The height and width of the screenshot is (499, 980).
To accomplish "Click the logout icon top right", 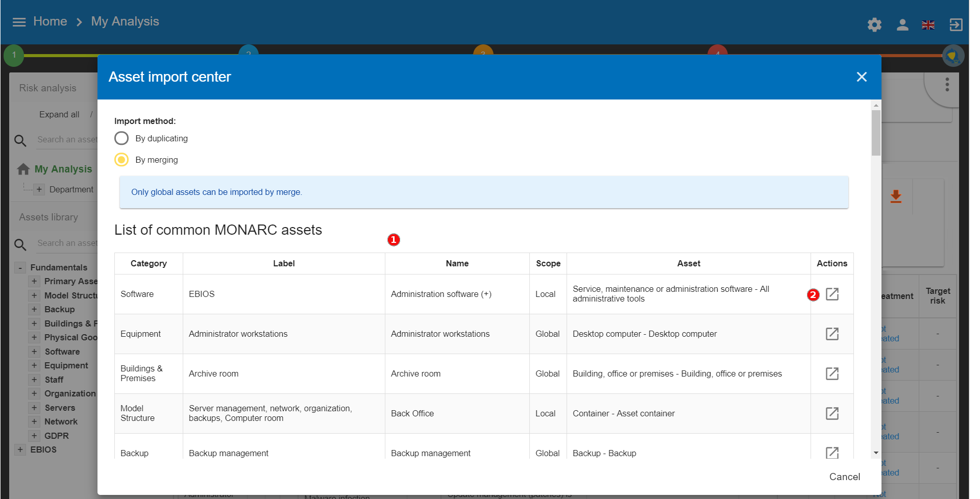I will point(956,24).
